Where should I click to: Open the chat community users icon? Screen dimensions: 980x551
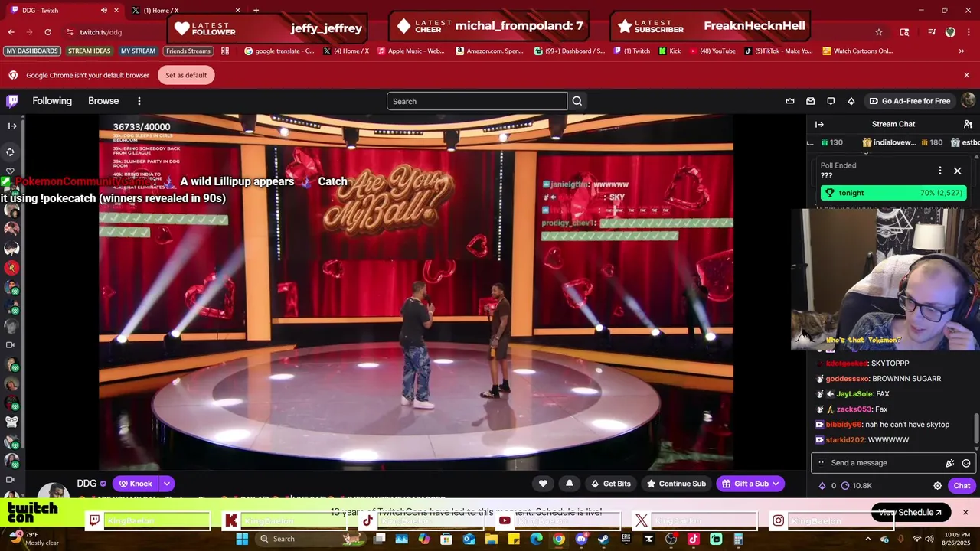(x=968, y=124)
